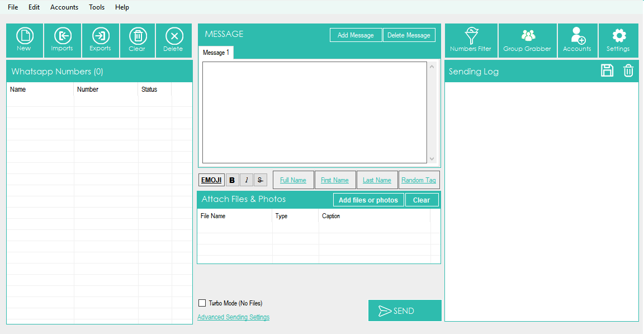Toggle italic text formatting
Image resolution: width=644 pixels, height=334 pixels.
(247, 180)
